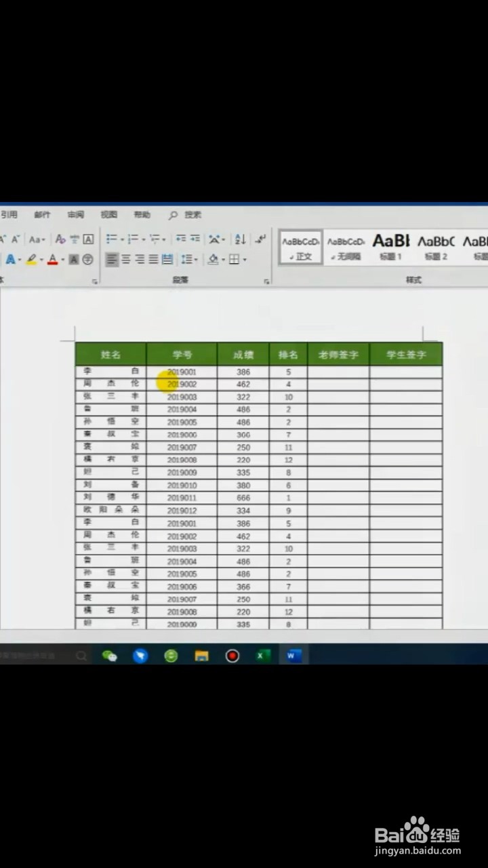Toggle show paragraph marks

coord(261,239)
